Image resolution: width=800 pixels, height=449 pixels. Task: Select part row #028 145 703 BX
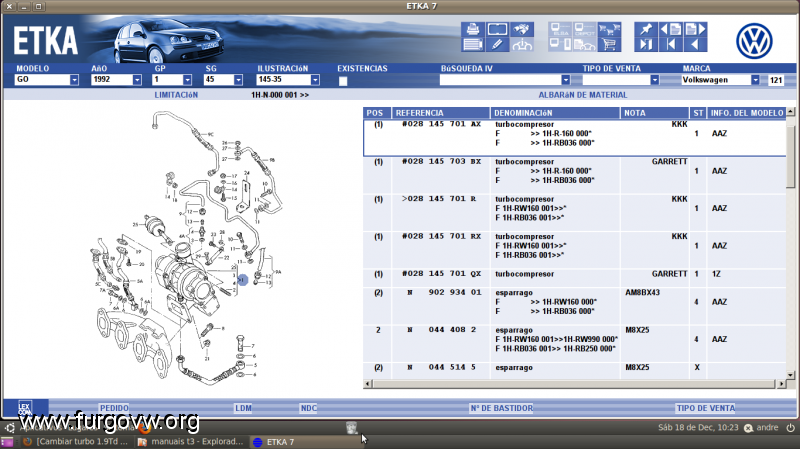pyautogui.click(x=574, y=175)
